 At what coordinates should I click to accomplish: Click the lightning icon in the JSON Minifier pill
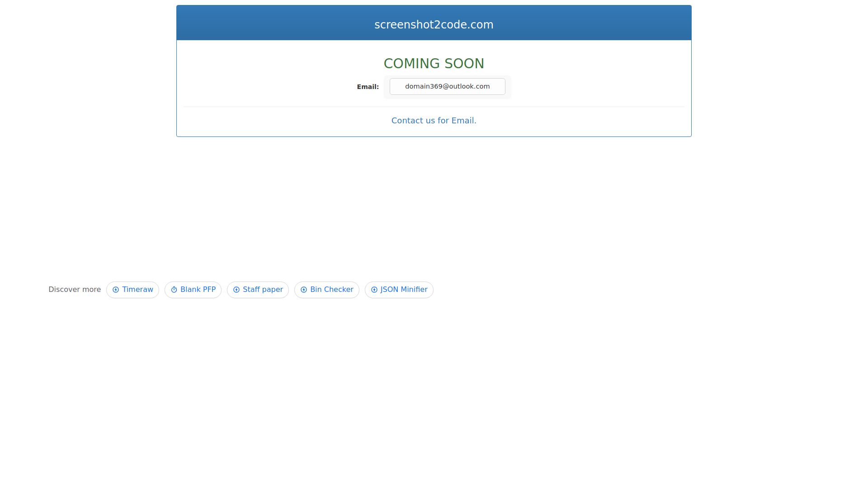(x=373, y=290)
